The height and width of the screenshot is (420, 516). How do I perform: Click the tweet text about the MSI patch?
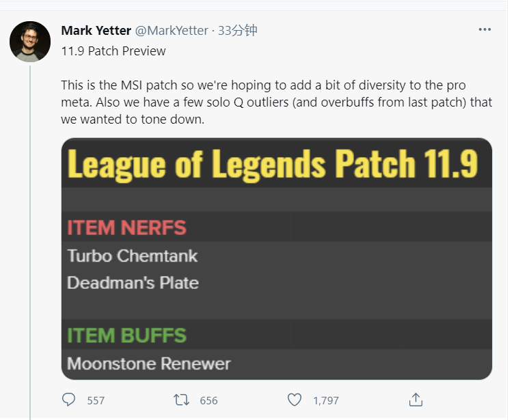coord(276,102)
